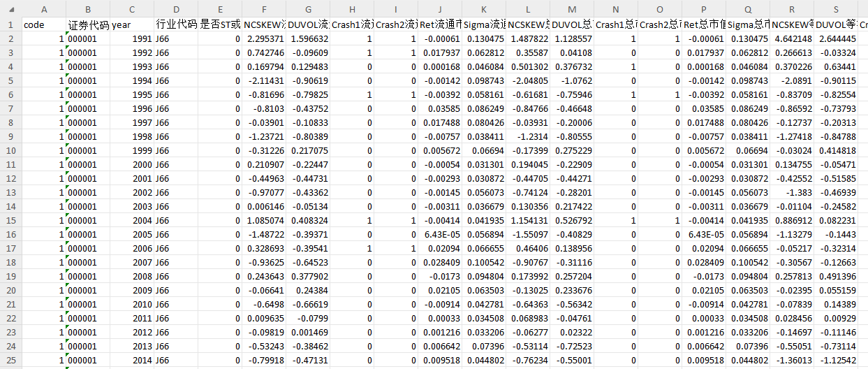Image resolution: width=868 pixels, height=369 pixels.
Task: Click the 'DUVOL总' header cell in column M
Action: click(x=572, y=24)
